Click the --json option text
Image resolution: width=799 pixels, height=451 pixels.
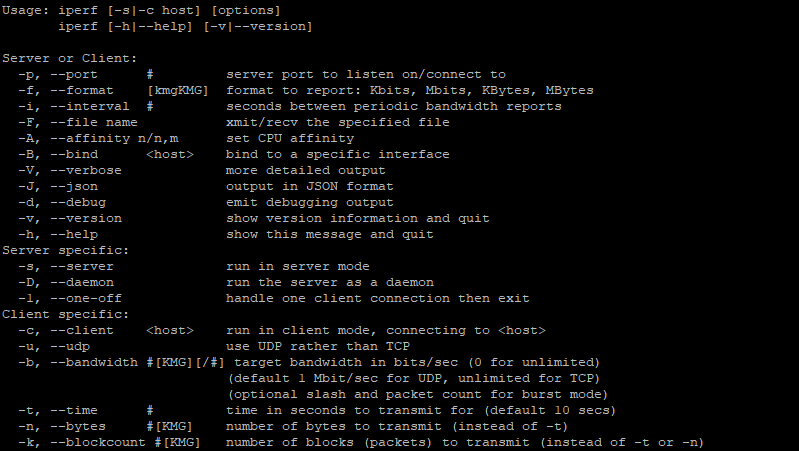coord(73,187)
